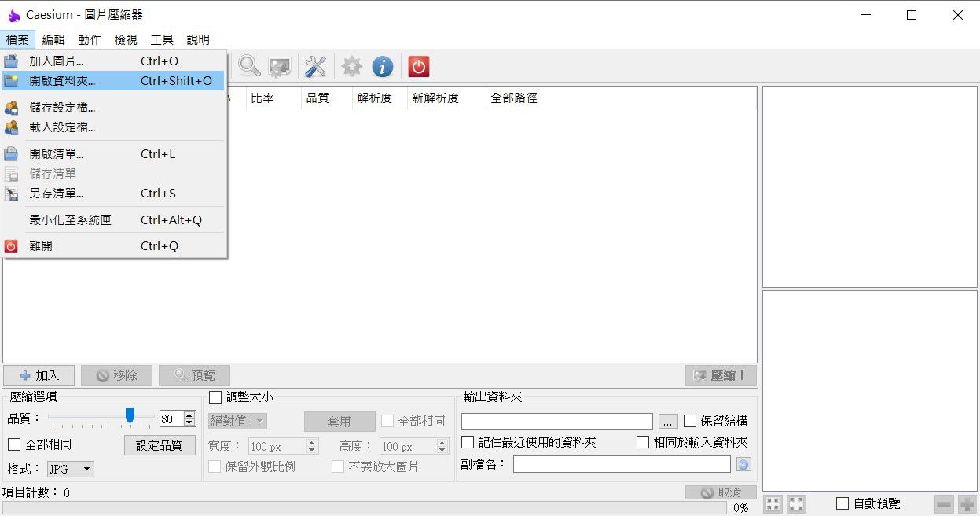Check 不要放大圖片 option
Screen dimensions: 980x516
point(338,466)
